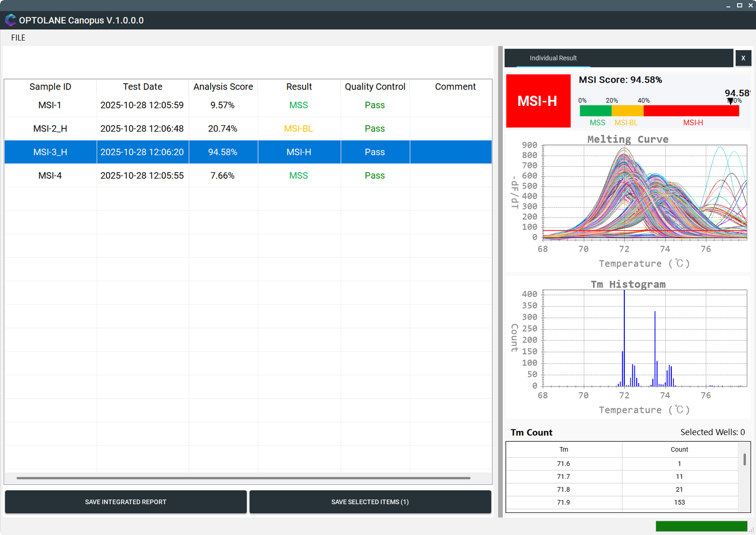Screen dimensions: 756x535
Task: Click the green MSS segment of score bar
Action: click(596, 111)
